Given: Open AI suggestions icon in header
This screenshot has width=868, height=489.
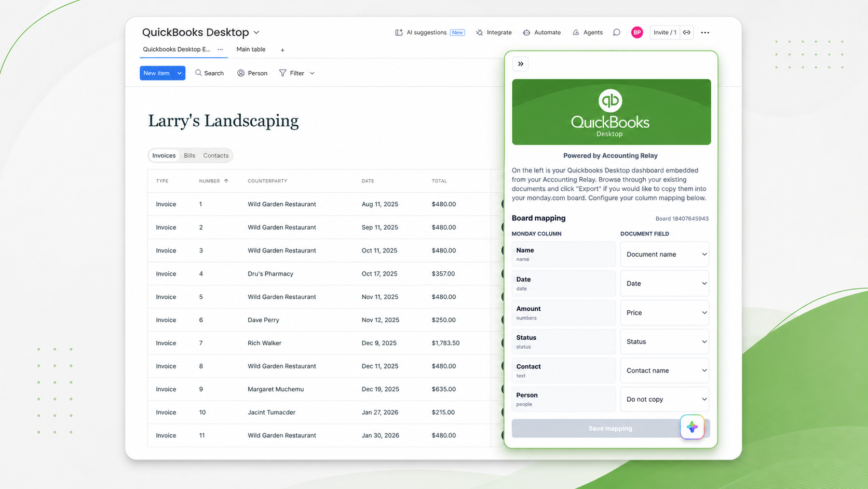Looking at the screenshot, I should click(x=399, y=32).
